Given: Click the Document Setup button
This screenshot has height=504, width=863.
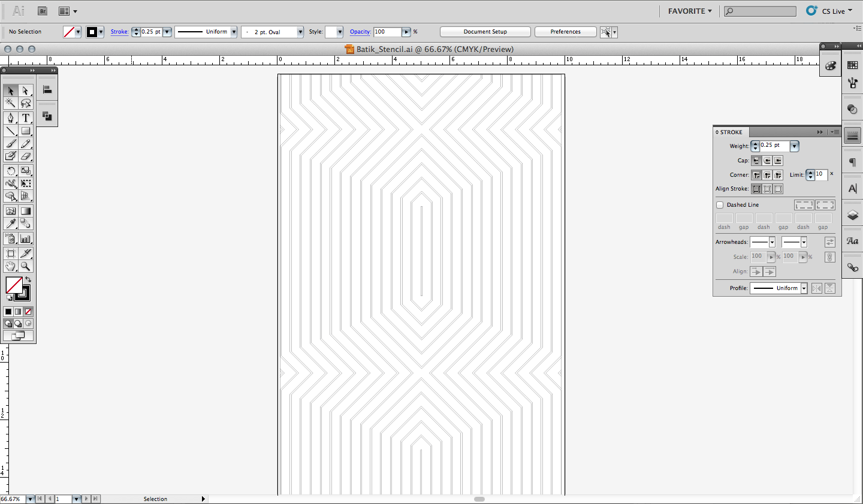Looking at the screenshot, I should coord(485,32).
